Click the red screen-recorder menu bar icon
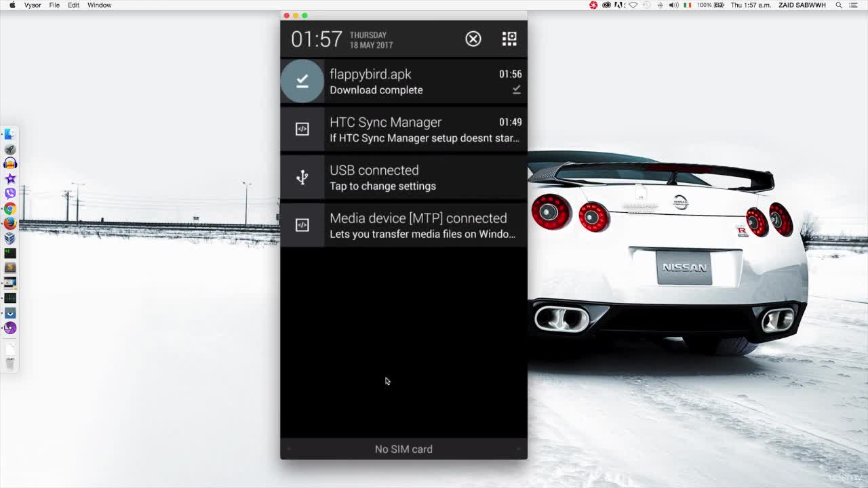Viewport: 868px width, 488px height. pyautogui.click(x=593, y=5)
